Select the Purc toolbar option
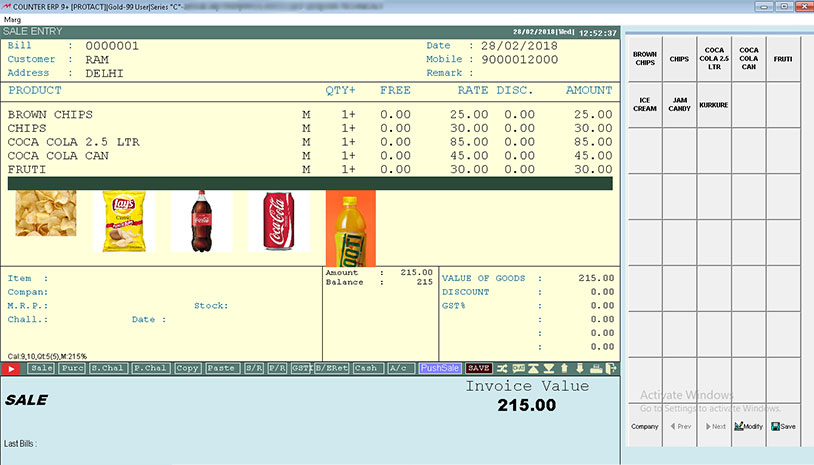814x465 pixels. [72, 368]
